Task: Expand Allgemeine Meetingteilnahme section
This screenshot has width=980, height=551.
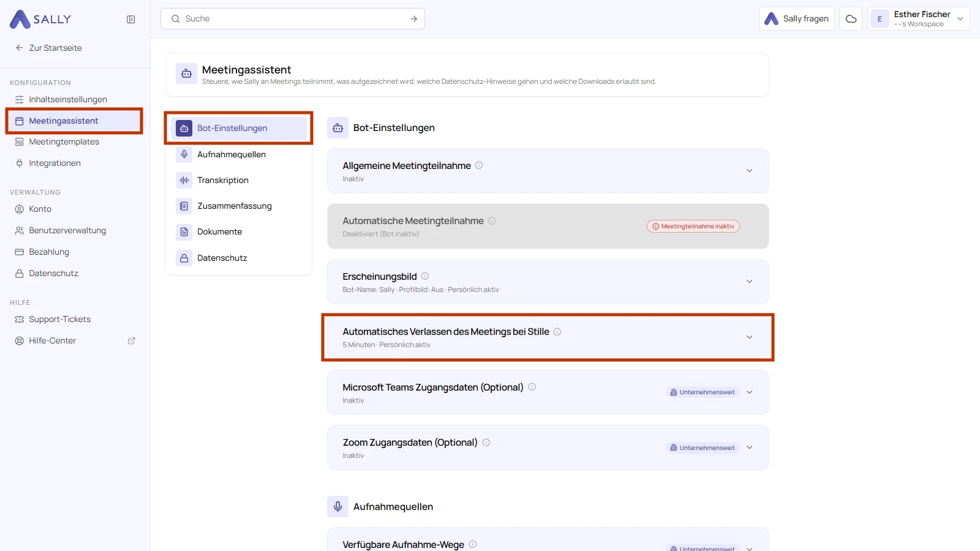Action: 749,171
